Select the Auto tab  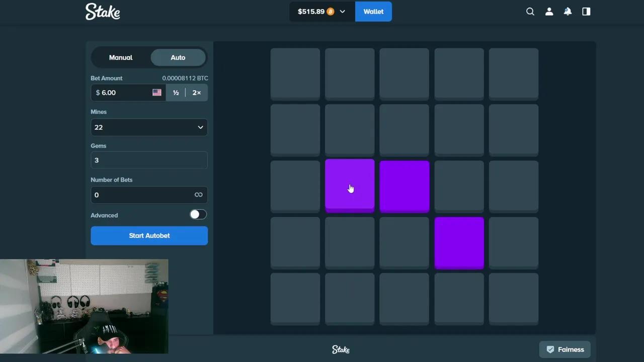click(x=178, y=58)
